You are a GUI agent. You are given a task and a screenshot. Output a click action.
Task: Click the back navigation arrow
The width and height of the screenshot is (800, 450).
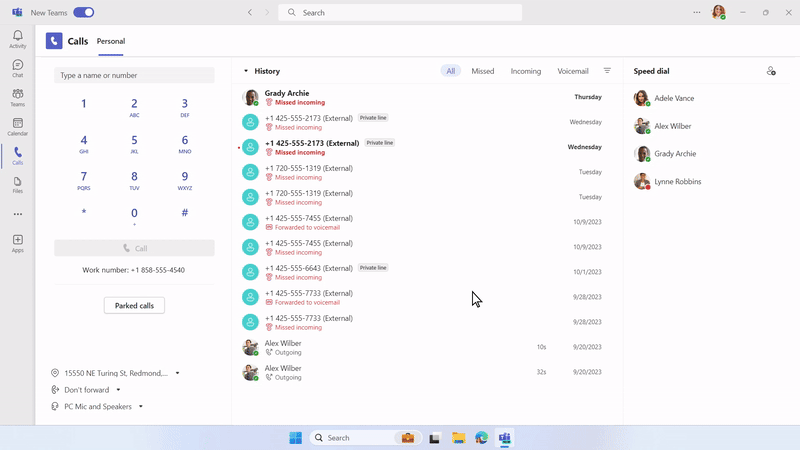(x=250, y=12)
